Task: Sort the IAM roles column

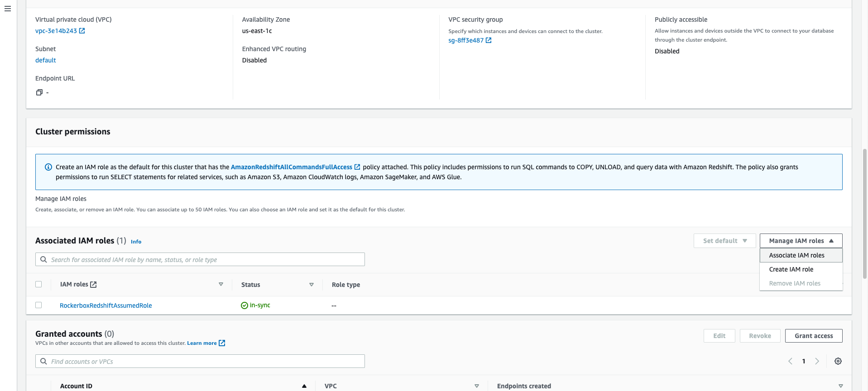Action: click(x=221, y=284)
